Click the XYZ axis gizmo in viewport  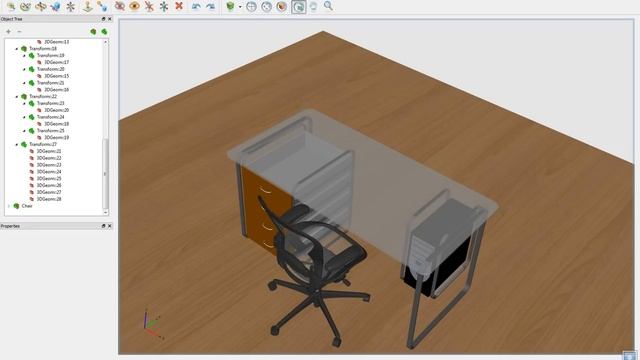click(x=153, y=324)
